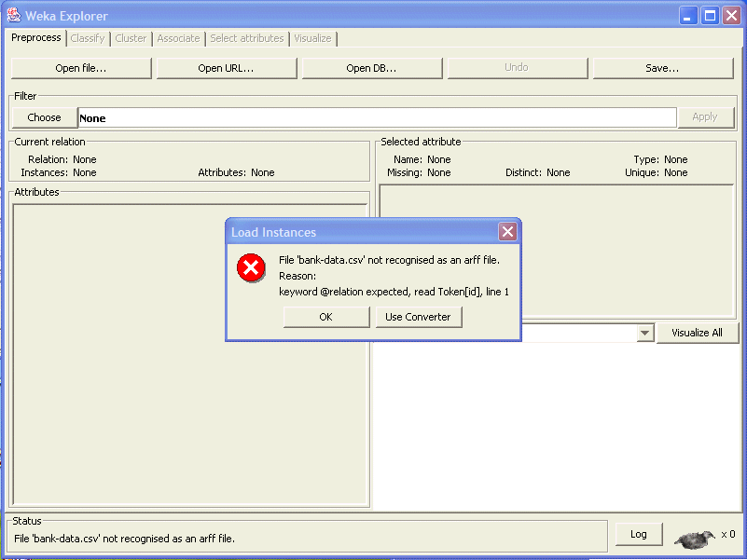
Task: Close the Load Instances dialog
Action: [507, 232]
